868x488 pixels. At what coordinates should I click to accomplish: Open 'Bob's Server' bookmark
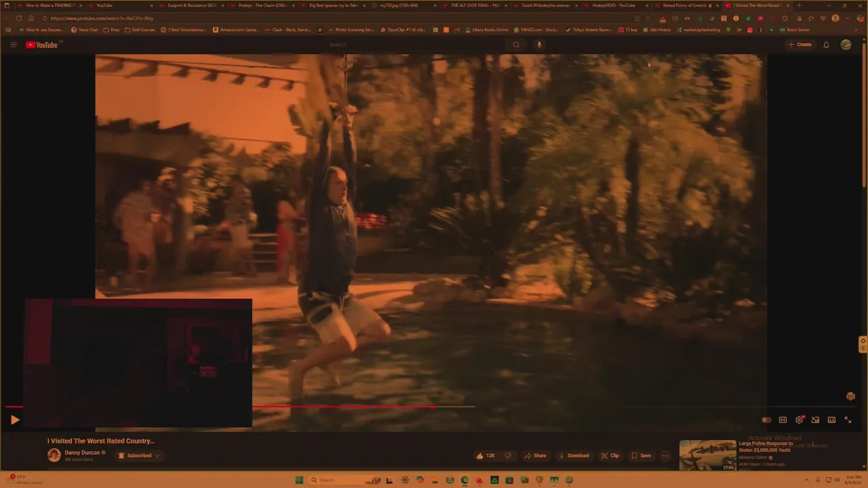click(795, 30)
